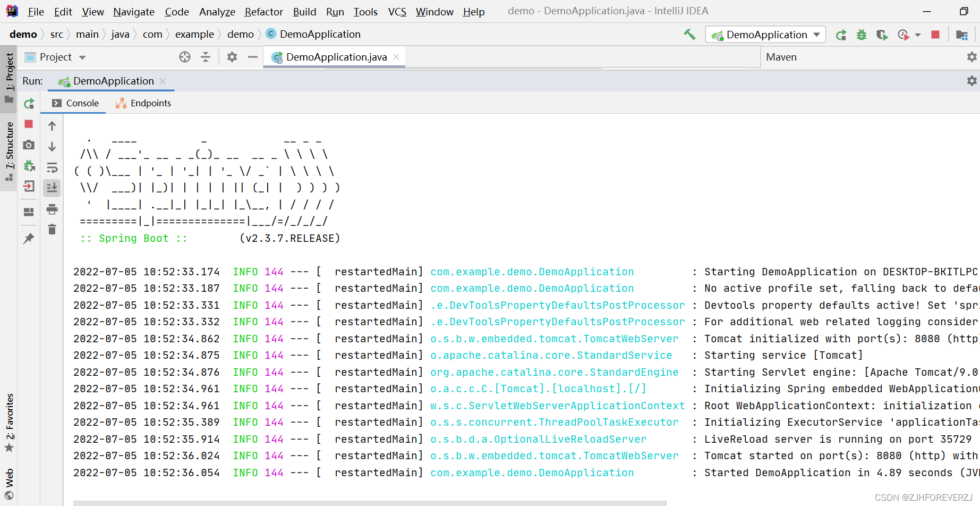Screen dimensions: 980x506
Task: Take thread dump camera icon
Action: (x=29, y=145)
